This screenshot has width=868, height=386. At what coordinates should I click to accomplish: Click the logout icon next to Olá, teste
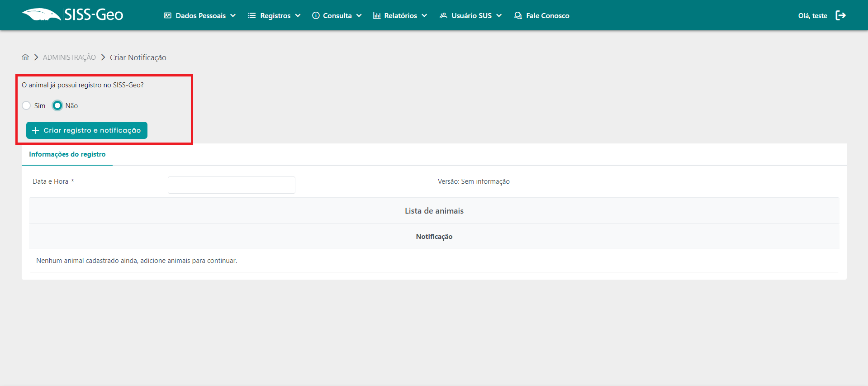point(840,15)
